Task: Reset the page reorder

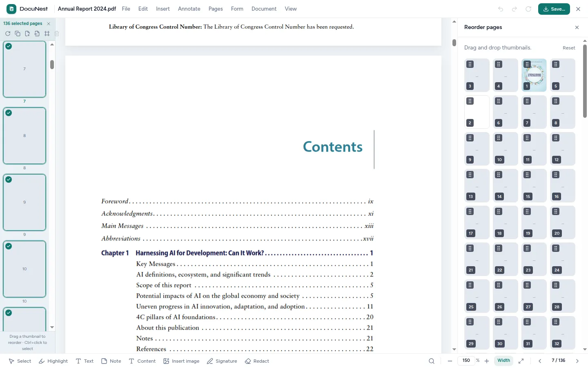Action: (x=569, y=48)
